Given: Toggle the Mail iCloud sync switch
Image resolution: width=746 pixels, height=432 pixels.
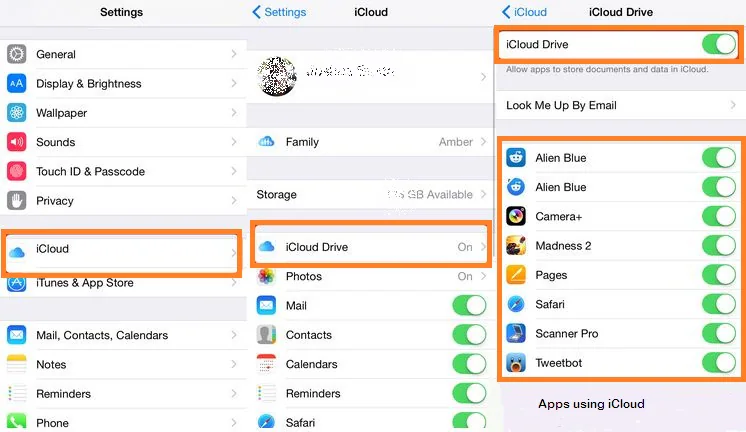Looking at the screenshot, I should click(x=469, y=305).
